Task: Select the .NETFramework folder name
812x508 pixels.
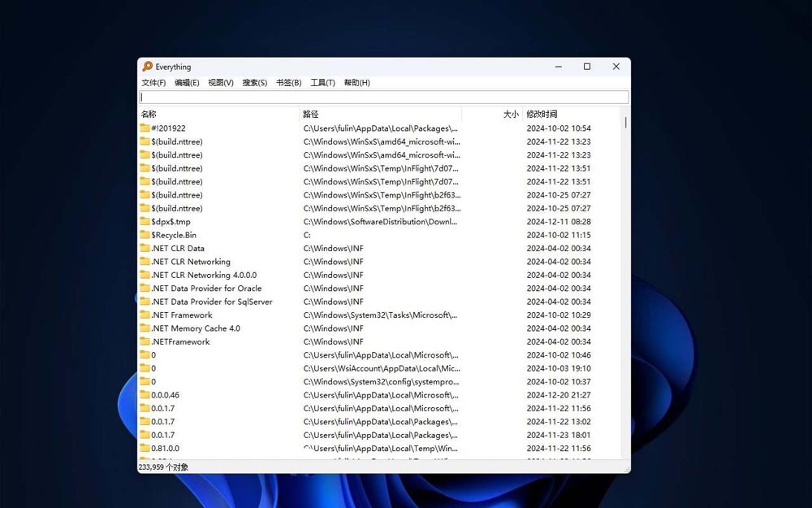Action: click(x=181, y=341)
